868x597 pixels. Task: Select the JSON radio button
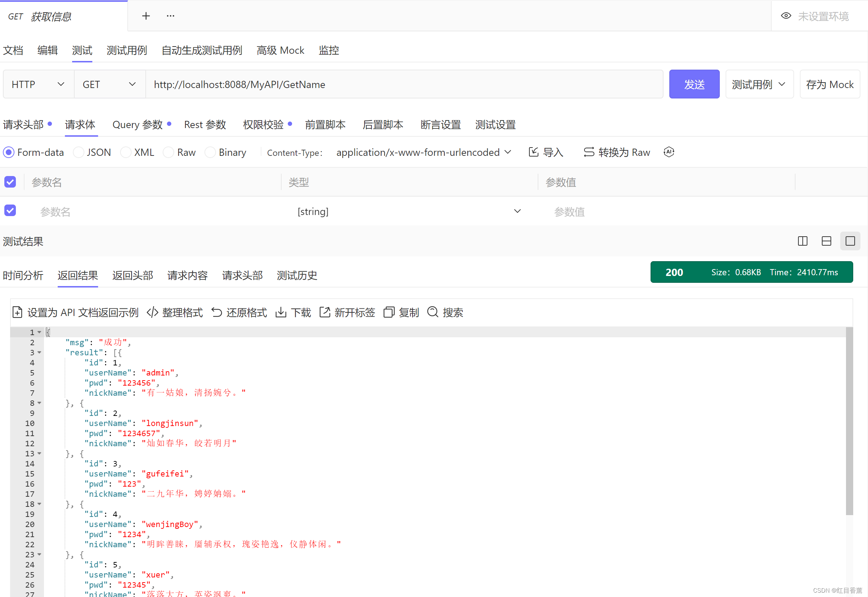pyautogui.click(x=79, y=152)
